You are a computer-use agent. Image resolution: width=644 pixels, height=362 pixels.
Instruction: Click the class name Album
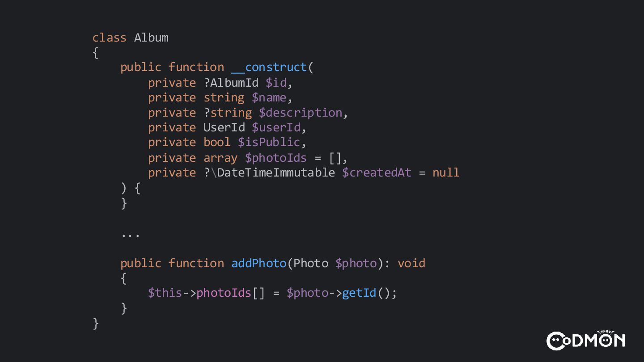(151, 38)
